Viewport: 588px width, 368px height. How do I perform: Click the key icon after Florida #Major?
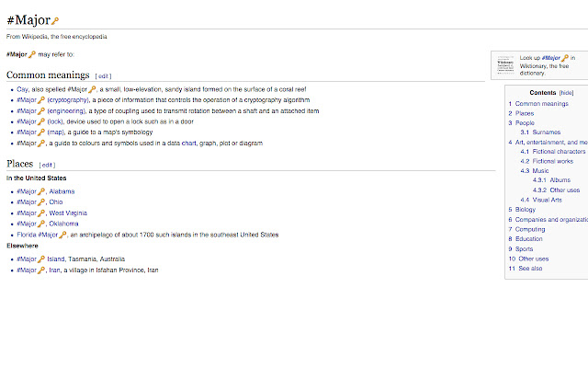pyautogui.click(x=63, y=235)
